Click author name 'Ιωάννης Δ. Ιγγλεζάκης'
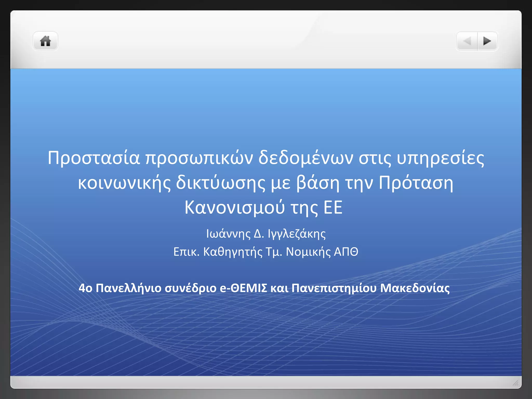 pos(266,234)
